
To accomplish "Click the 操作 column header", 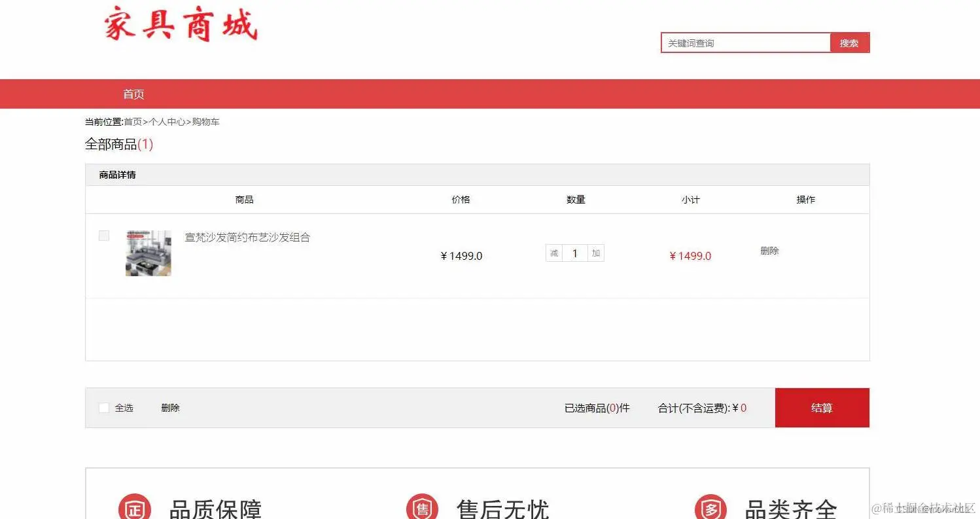I will pos(806,200).
